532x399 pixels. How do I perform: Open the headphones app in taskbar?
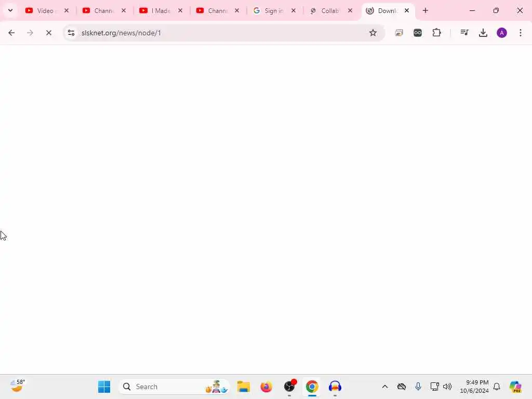click(x=335, y=387)
